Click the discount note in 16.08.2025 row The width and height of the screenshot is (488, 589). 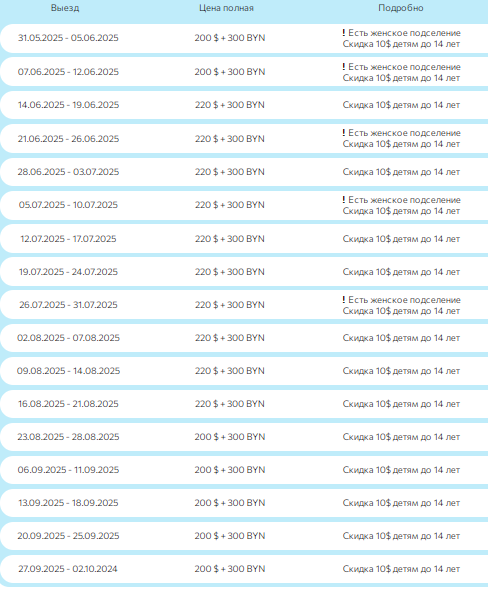(401, 404)
